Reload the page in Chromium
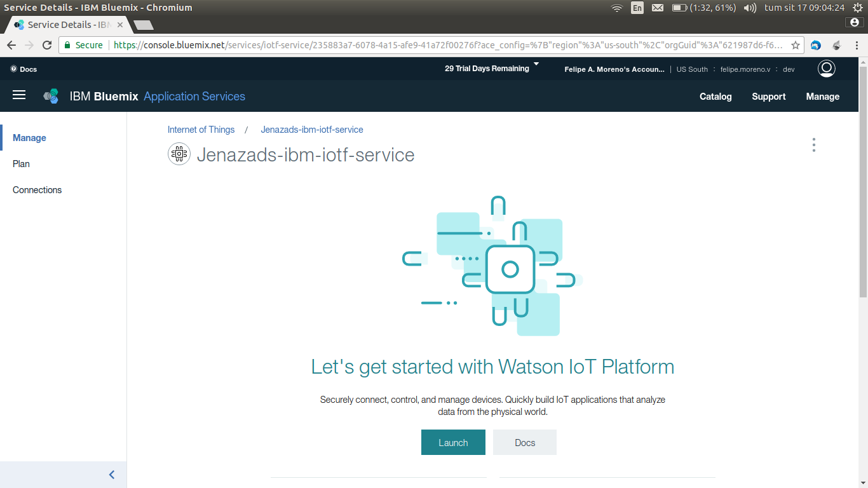The image size is (868, 488). click(46, 45)
